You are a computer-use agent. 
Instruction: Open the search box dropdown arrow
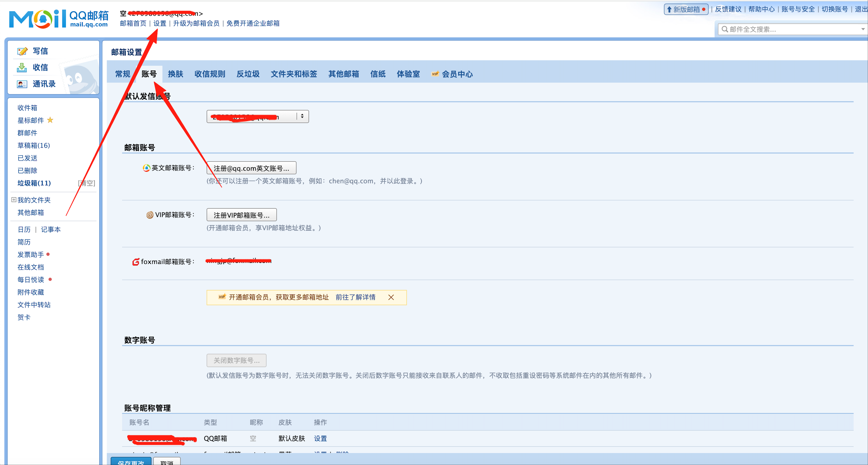[x=863, y=29]
